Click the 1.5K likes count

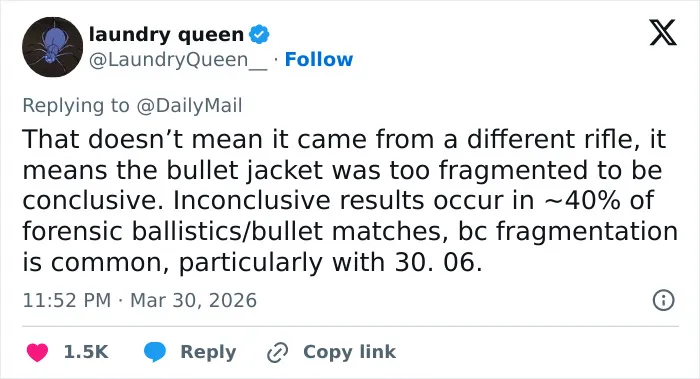86,352
